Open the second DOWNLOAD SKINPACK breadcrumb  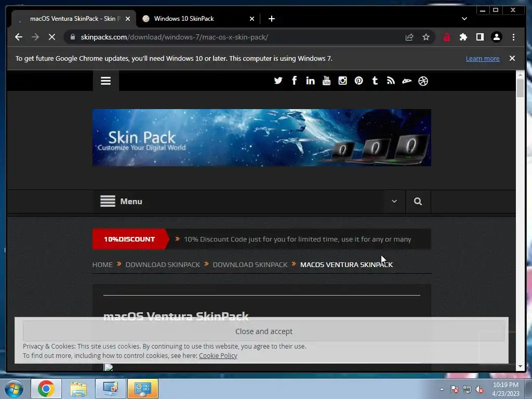click(250, 264)
